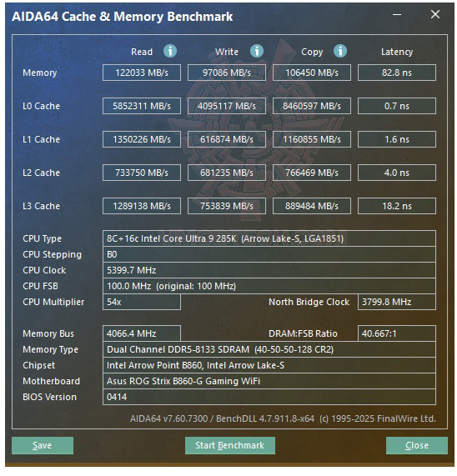Click the L3 Cache latency 18.2 ns cell

(x=397, y=206)
